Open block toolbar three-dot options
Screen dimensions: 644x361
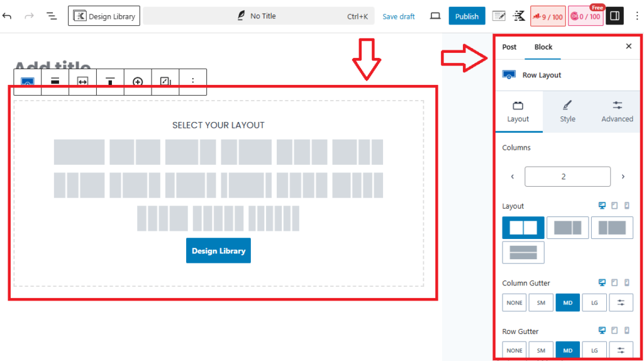pos(193,82)
